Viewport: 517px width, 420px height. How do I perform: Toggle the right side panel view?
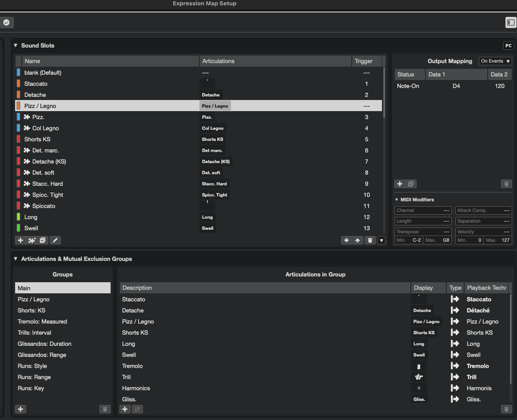511,22
